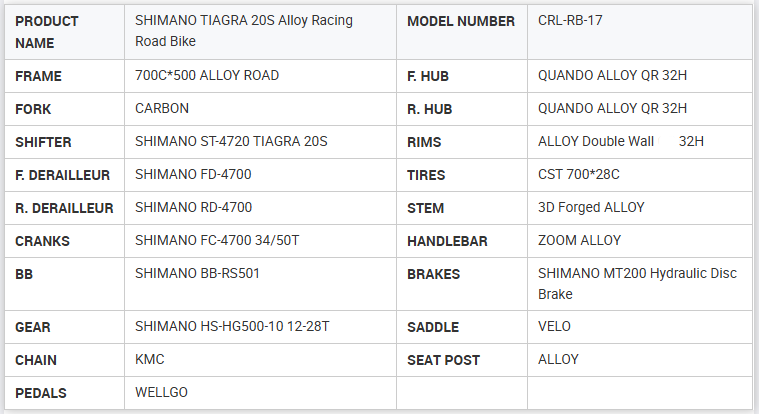Click the WELLGO pedals value
This screenshot has width=759, height=414.
click(161, 392)
